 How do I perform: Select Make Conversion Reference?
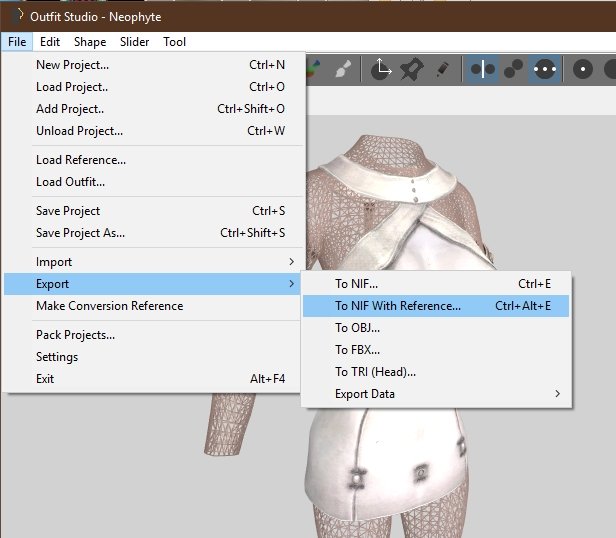[109, 306]
